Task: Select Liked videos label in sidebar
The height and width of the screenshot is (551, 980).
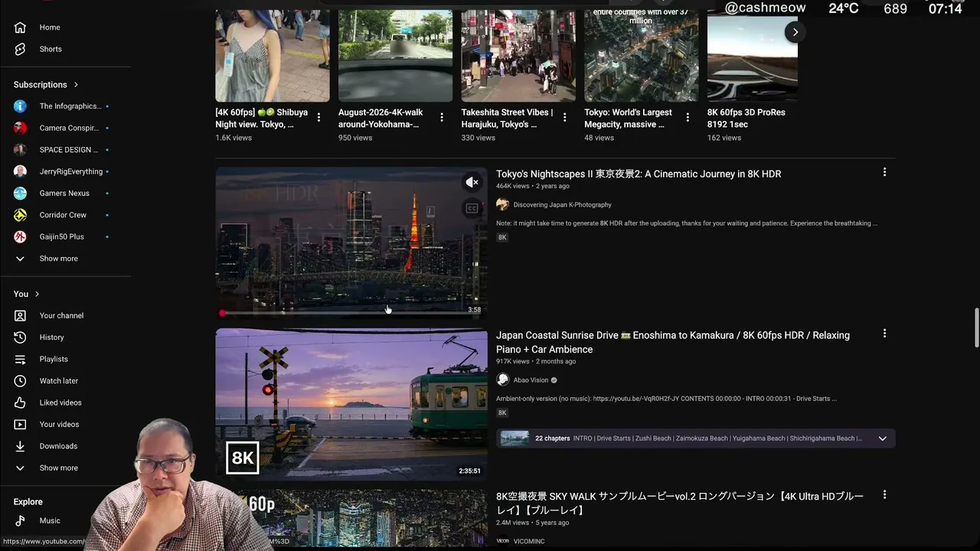Action: (60, 403)
